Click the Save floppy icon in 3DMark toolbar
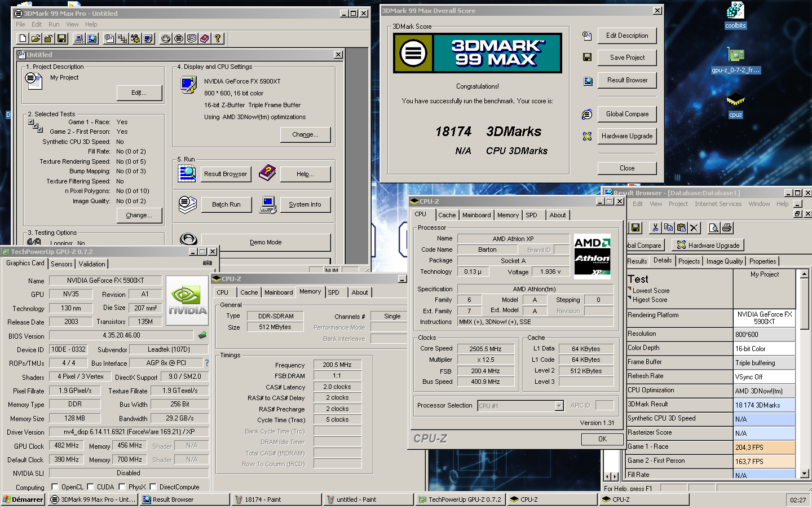The width and height of the screenshot is (812, 508). coord(62,38)
